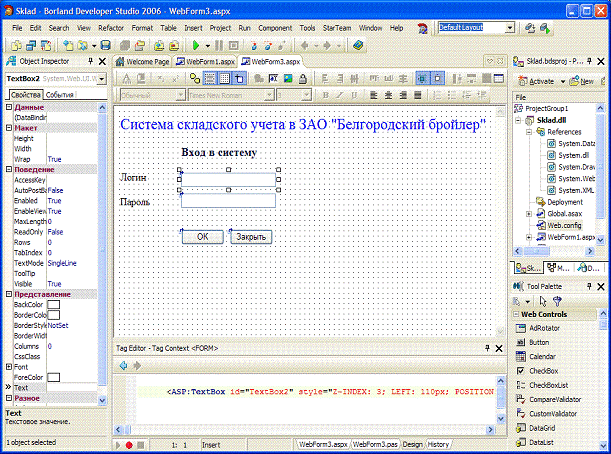Screen dimensions: 611x454
Task: Select the CheckBoxList palette item
Action: [548, 384]
